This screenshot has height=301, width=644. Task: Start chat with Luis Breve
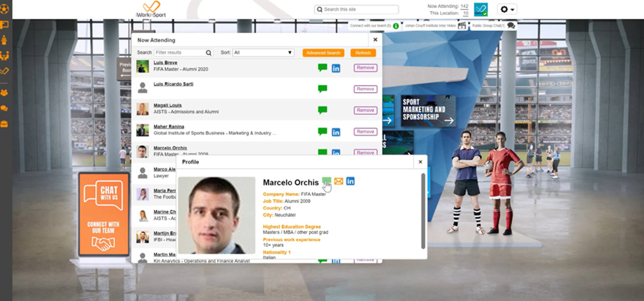(x=322, y=68)
